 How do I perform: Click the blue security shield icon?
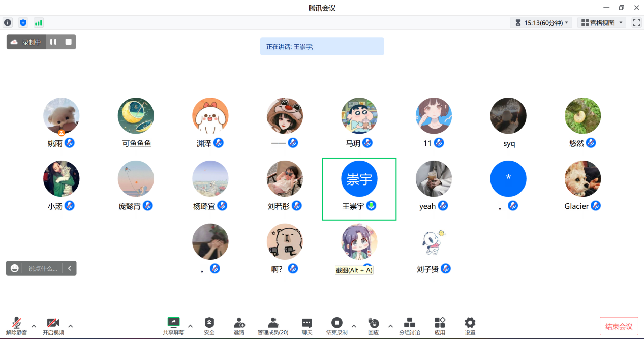[x=23, y=23]
